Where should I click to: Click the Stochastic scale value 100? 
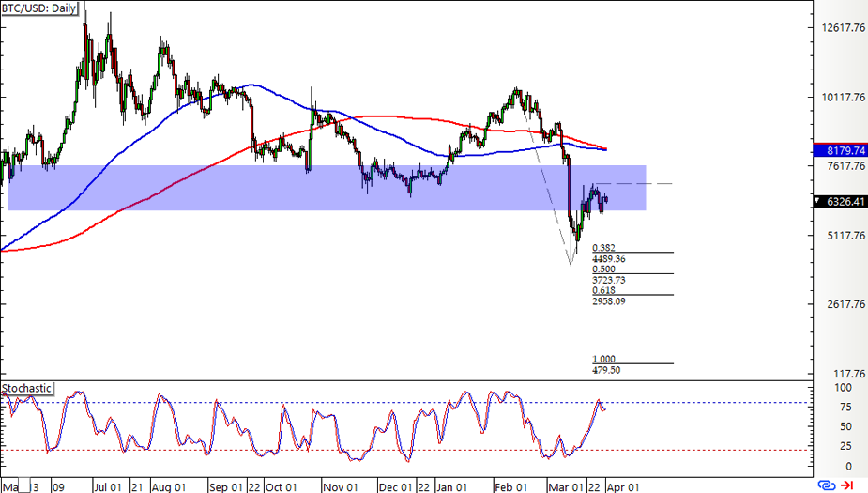click(843, 388)
